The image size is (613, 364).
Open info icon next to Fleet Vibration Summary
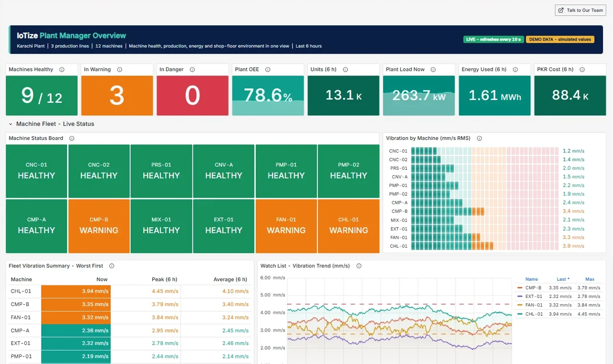[112, 266]
